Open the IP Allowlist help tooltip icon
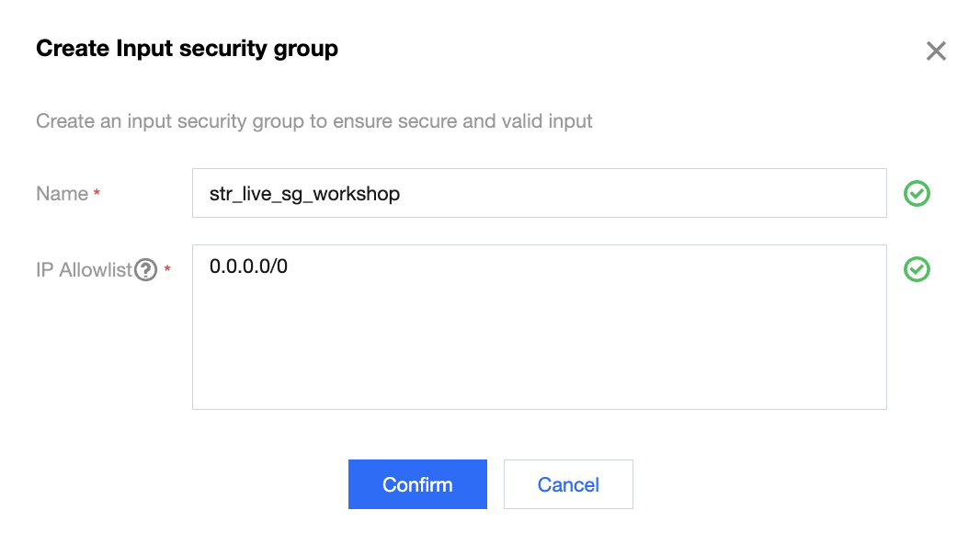This screenshot has width=980, height=533. [145, 270]
